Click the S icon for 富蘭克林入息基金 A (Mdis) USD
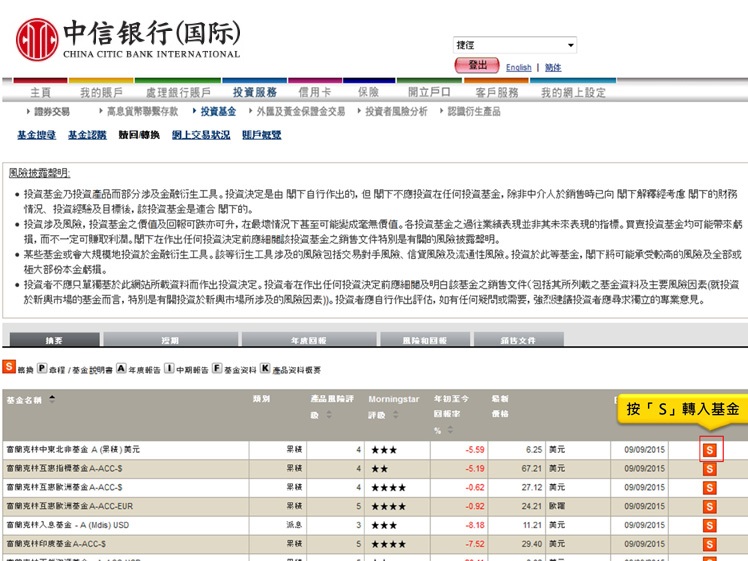This screenshot has height=561, width=748. (x=710, y=525)
